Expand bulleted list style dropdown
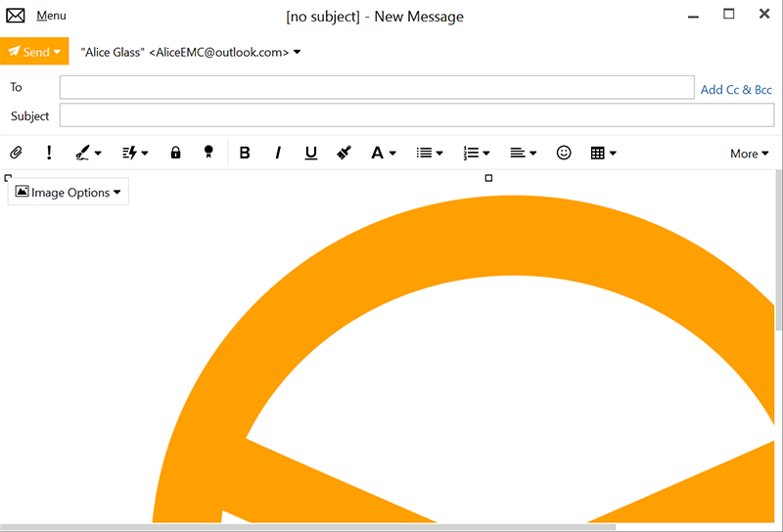The image size is (783, 532). coord(439,154)
